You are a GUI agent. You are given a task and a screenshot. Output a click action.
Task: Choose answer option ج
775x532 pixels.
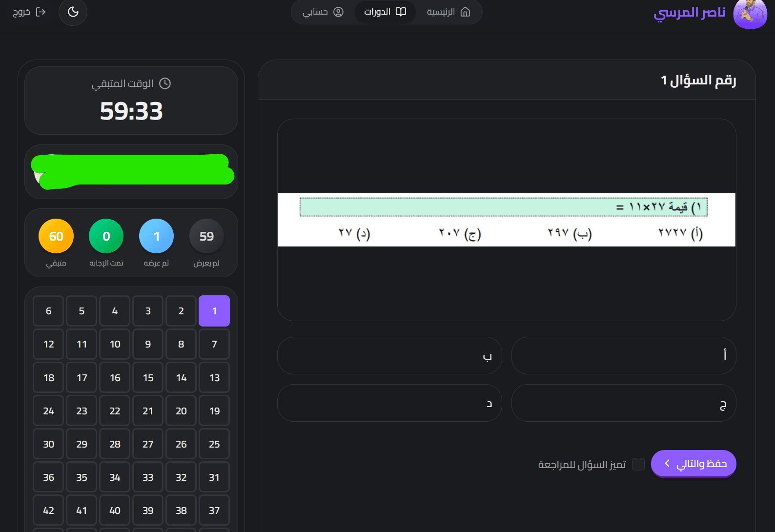[623, 403]
